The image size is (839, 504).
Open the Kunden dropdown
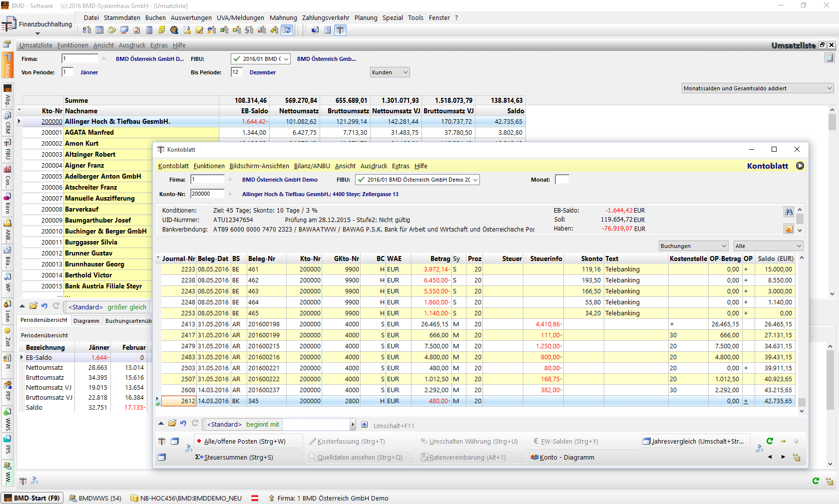coord(390,72)
